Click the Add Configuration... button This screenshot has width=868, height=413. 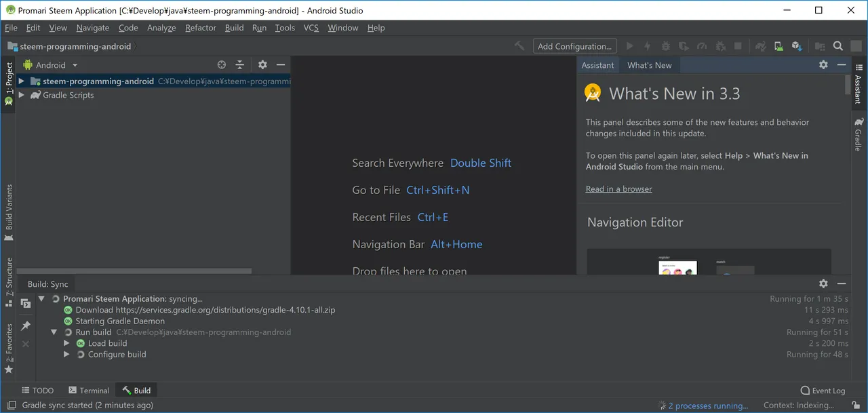574,46
